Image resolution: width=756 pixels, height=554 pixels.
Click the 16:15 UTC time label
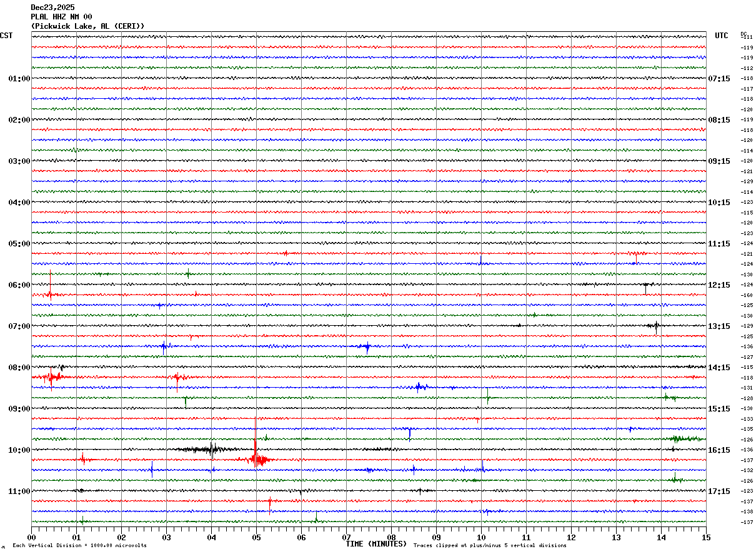719,450
